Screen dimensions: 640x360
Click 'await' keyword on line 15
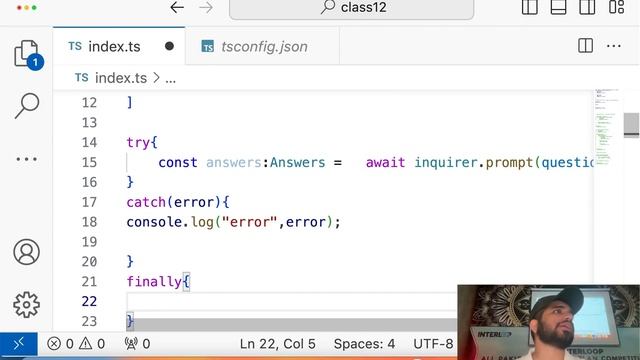pyautogui.click(x=385, y=162)
